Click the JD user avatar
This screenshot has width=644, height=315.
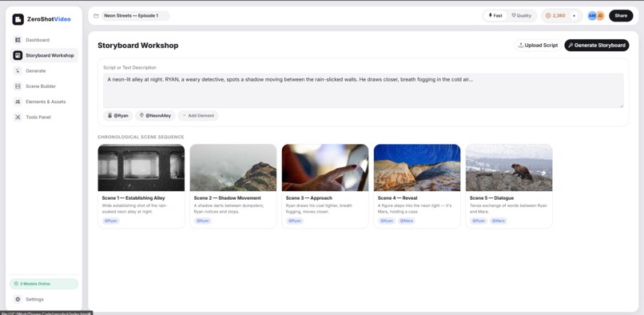(601, 16)
